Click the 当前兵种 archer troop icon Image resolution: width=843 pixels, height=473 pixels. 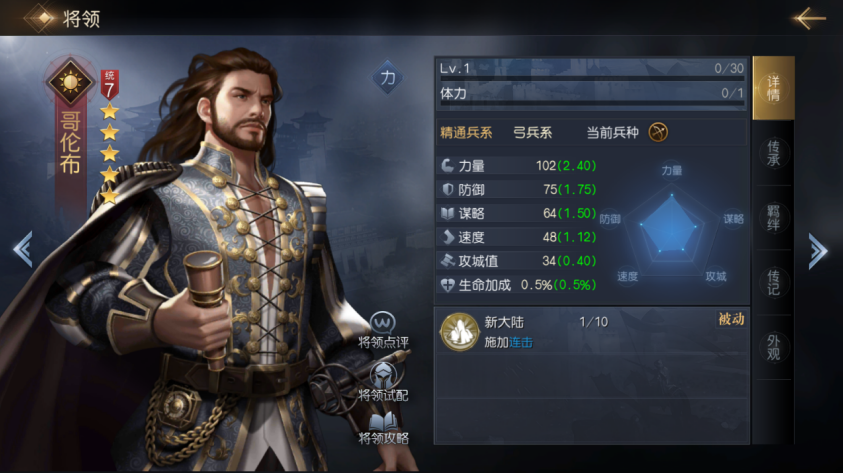(658, 132)
